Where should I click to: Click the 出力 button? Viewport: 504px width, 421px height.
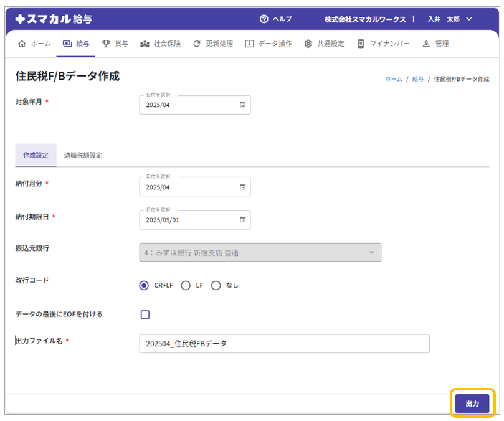472,404
